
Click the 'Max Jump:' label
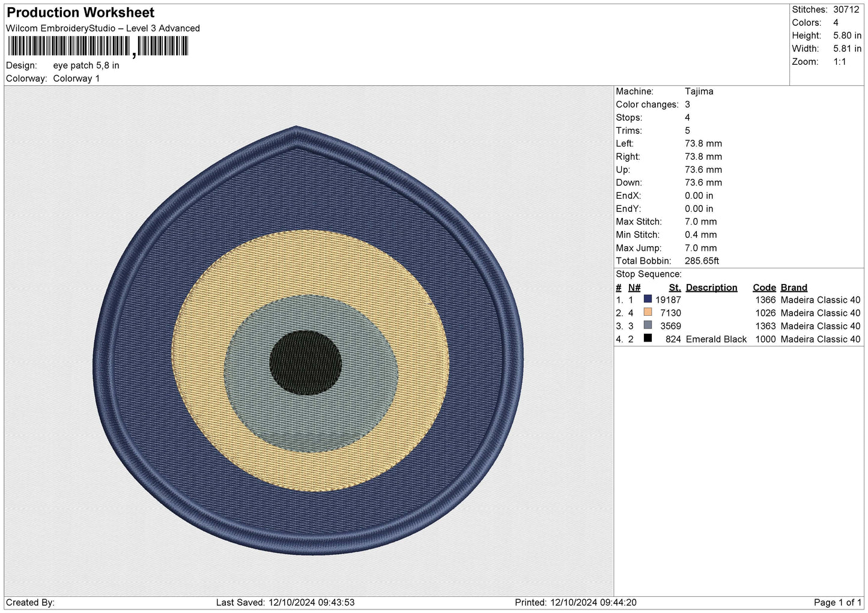639,248
